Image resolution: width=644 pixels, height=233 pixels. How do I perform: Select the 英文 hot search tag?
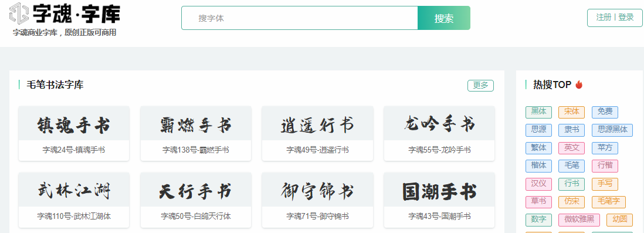point(572,148)
